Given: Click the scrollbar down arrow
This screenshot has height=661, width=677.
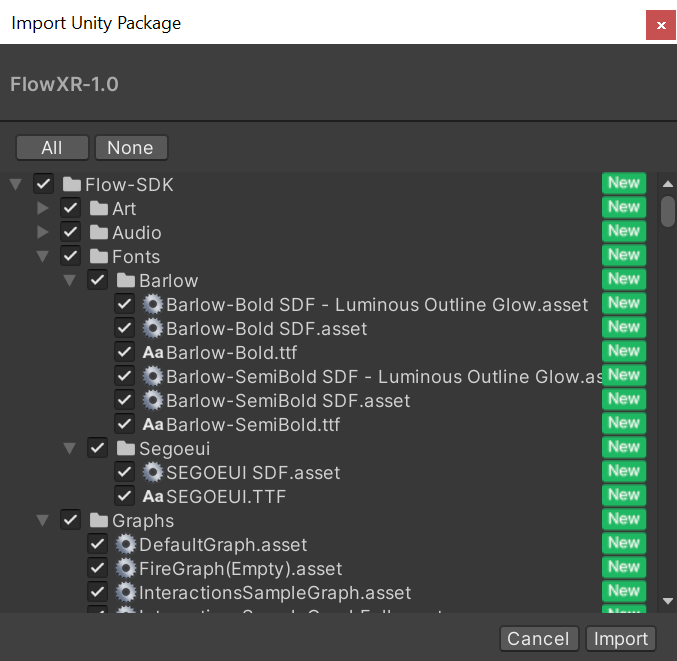Looking at the screenshot, I should [x=668, y=601].
